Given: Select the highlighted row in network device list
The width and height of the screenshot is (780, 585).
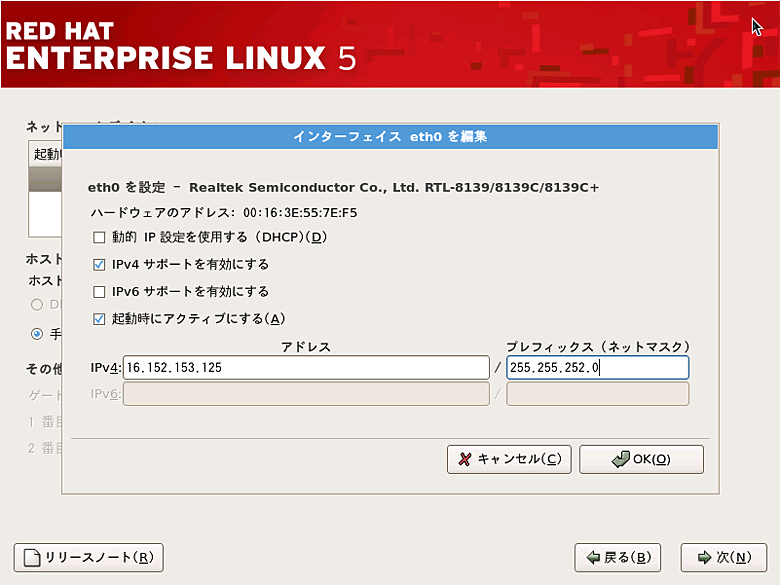Looking at the screenshot, I should point(46,178).
